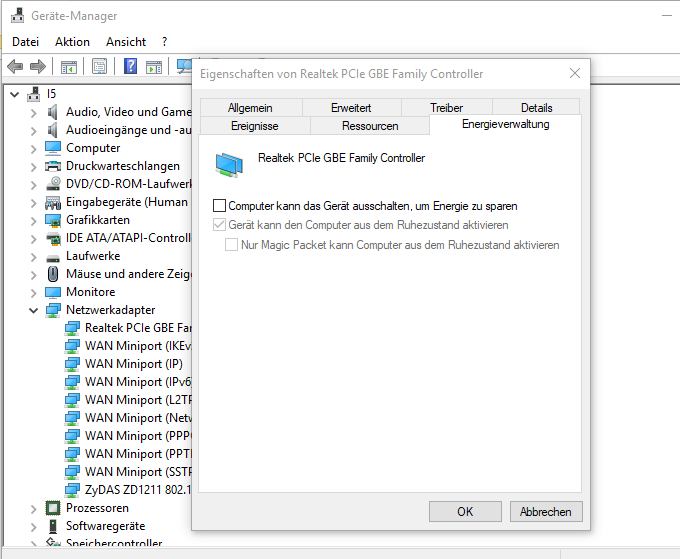Switch to the Ressourcen tab
The height and width of the screenshot is (559, 680).
coord(370,126)
